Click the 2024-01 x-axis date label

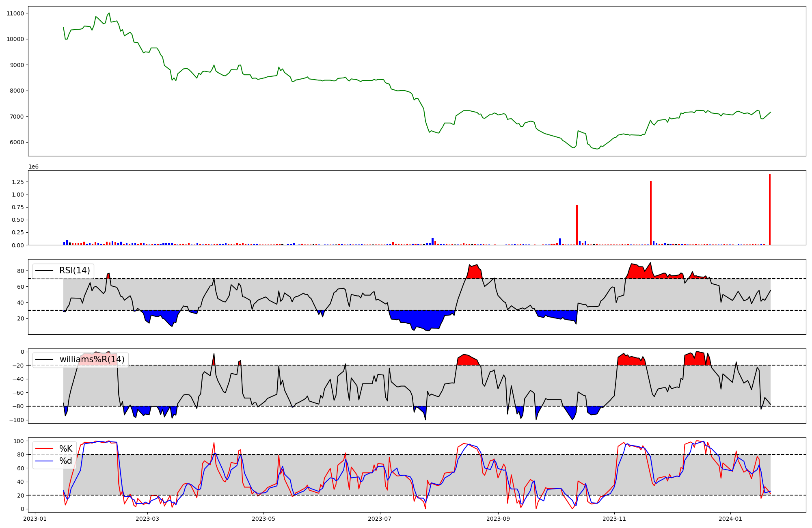[730, 519]
